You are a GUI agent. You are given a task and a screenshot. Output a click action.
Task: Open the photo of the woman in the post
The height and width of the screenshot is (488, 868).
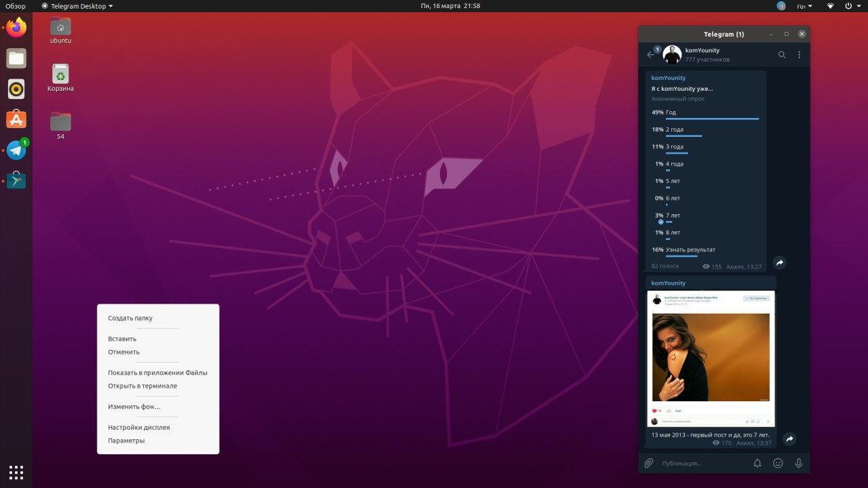tap(711, 357)
